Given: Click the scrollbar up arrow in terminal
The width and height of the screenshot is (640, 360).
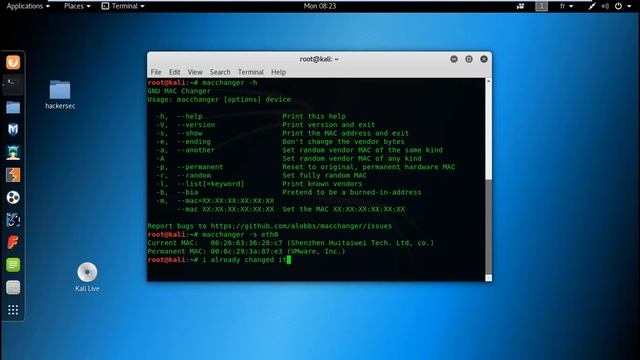Looking at the screenshot, I should click(489, 82).
